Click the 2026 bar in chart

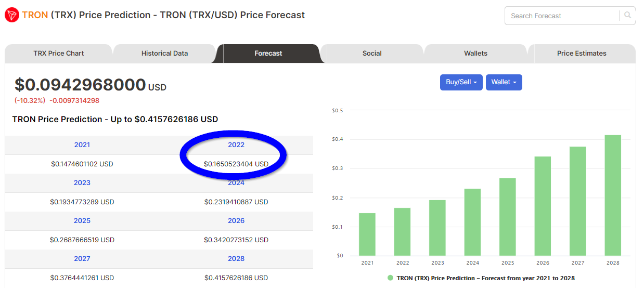pos(543,206)
